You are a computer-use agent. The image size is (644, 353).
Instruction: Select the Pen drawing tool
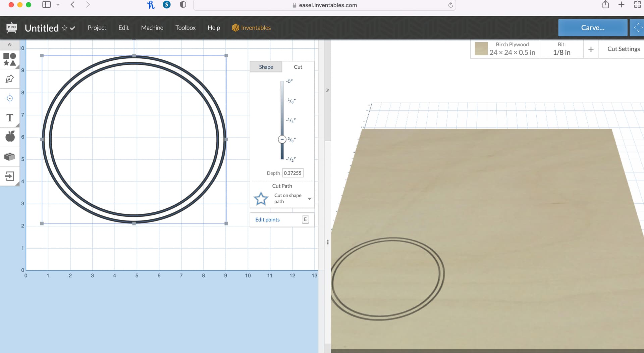tap(9, 79)
